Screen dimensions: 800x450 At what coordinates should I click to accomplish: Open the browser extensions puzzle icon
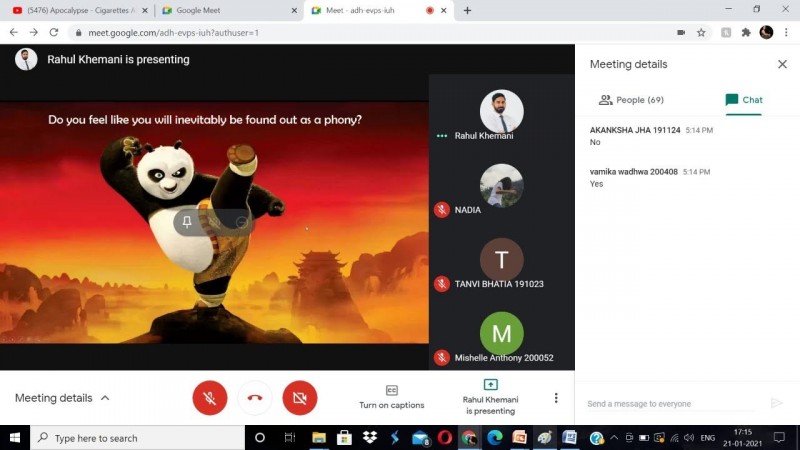click(x=746, y=32)
